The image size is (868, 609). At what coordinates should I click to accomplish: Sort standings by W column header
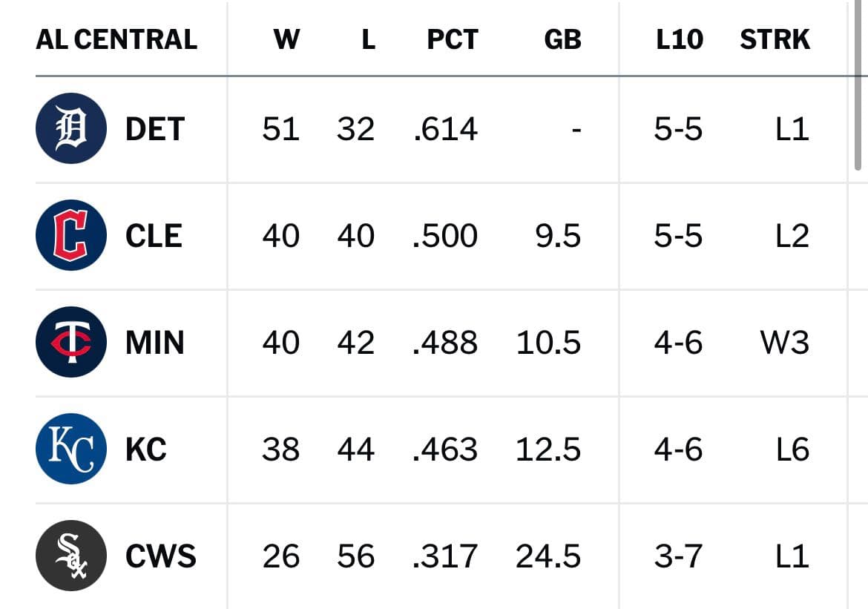click(x=287, y=39)
